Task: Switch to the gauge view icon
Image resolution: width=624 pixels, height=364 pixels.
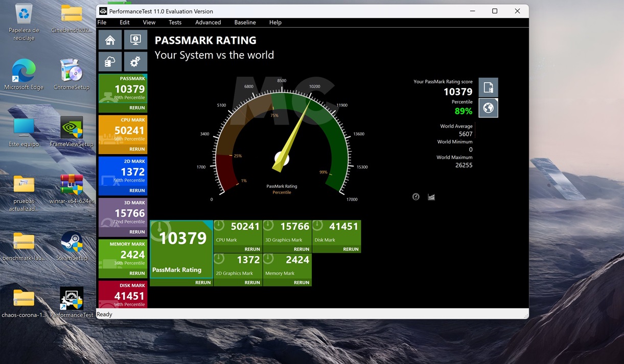Action: [x=416, y=197]
